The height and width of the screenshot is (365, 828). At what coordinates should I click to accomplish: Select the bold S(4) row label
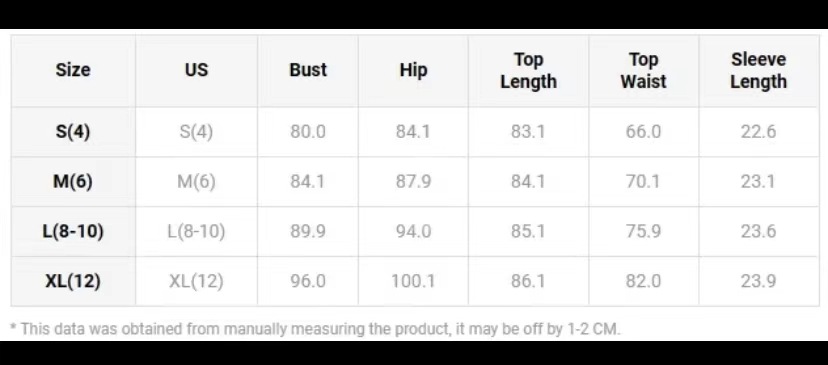tap(73, 132)
